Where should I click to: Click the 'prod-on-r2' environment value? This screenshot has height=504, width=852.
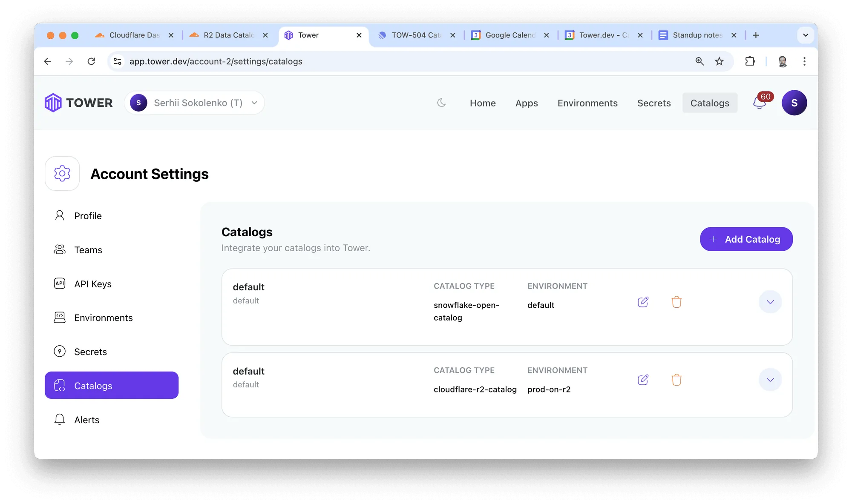tap(549, 389)
